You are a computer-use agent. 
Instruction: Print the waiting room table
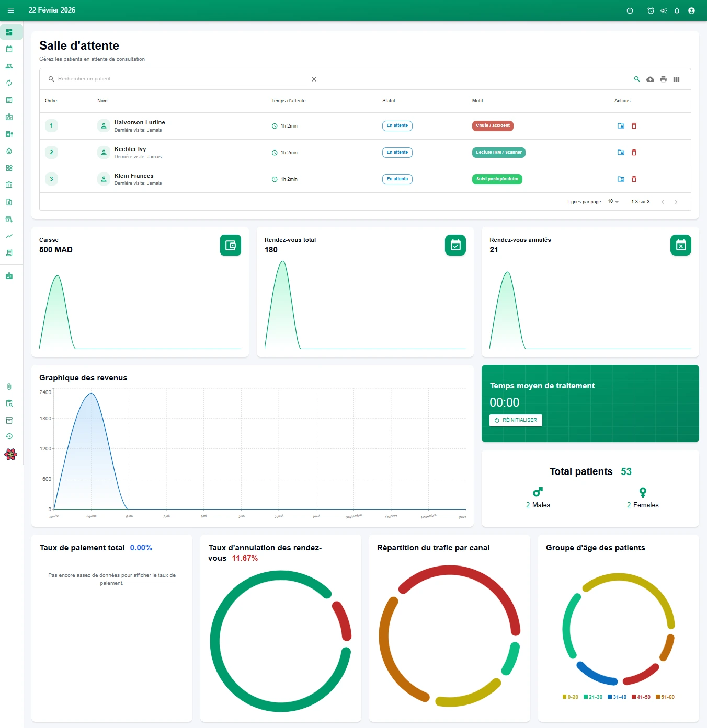click(x=663, y=79)
